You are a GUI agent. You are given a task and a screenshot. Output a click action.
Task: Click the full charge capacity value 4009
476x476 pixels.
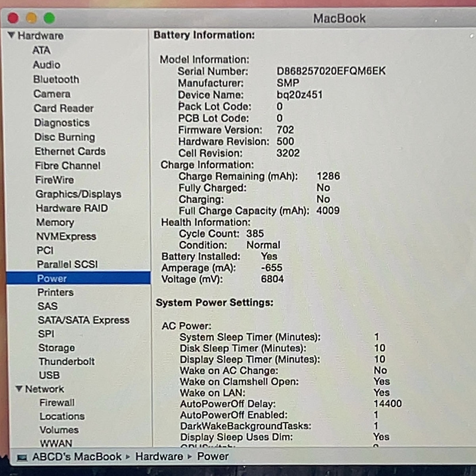click(328, 211)
